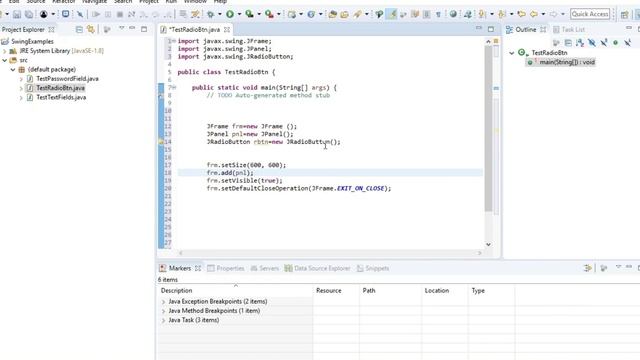
Task: Click the Debug bug icon
Action: [211, 14]
